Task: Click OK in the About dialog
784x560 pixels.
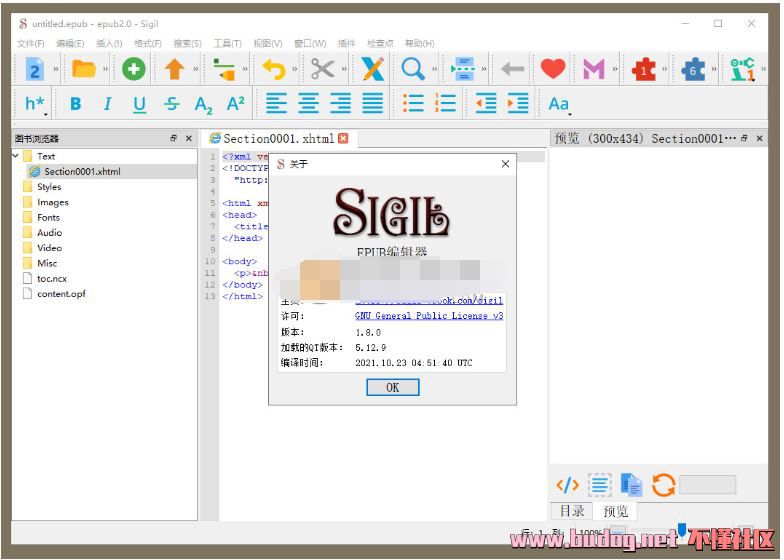Action: point(392,388)
